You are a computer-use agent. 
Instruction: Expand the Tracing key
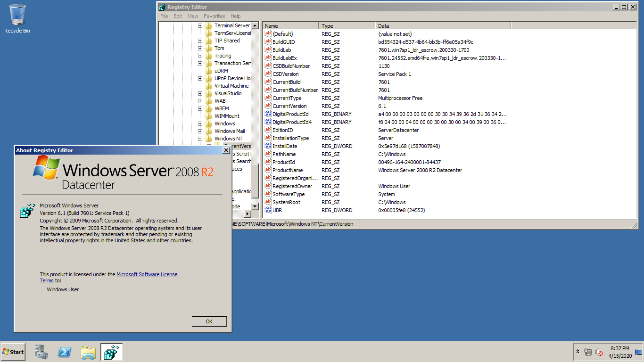coord(200,56)
